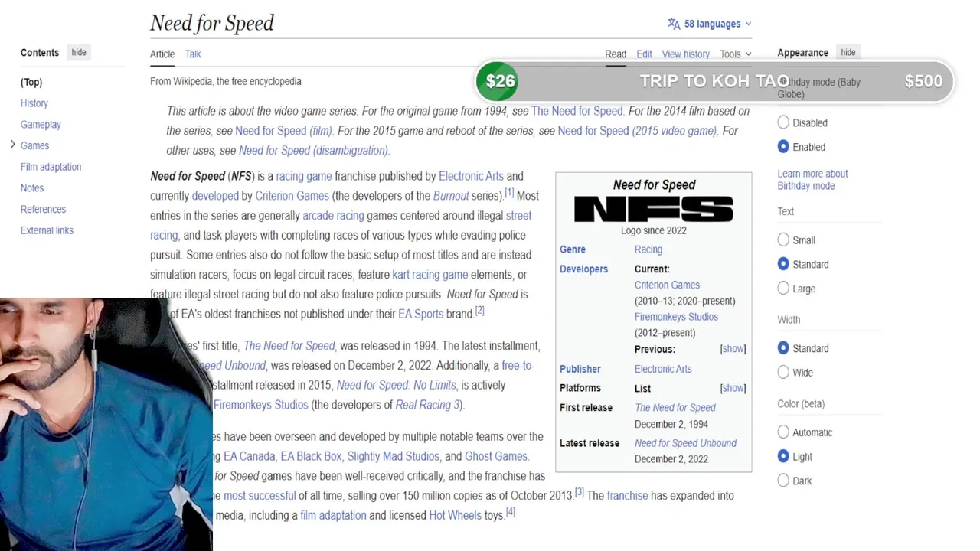Open Racing genre link in infobox

pyautogui.click(x=648, y=249)
